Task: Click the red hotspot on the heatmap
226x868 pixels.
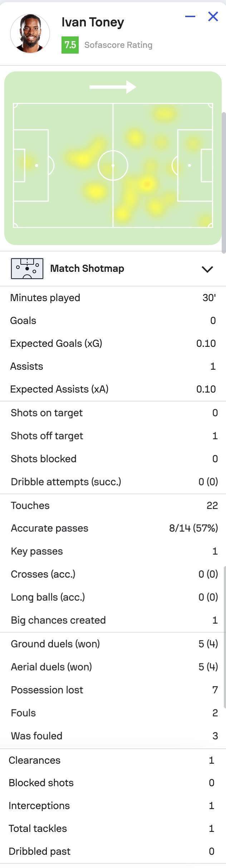Action: click(147, 184)
